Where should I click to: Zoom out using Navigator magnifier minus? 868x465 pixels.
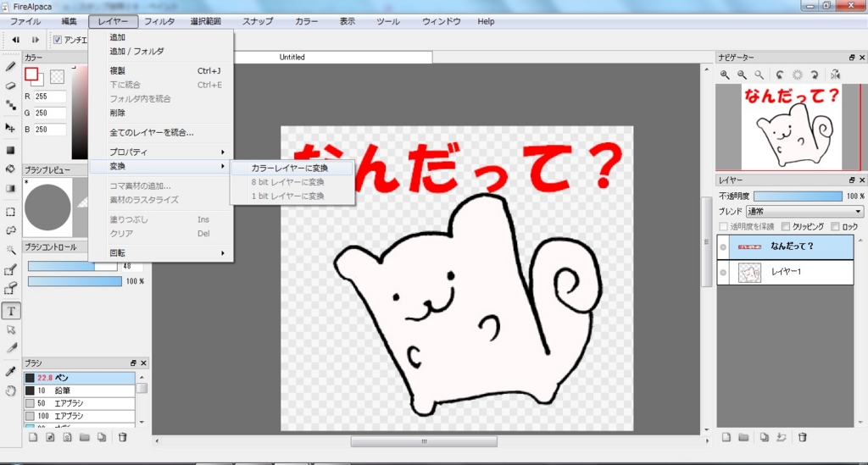click(742, 75)
